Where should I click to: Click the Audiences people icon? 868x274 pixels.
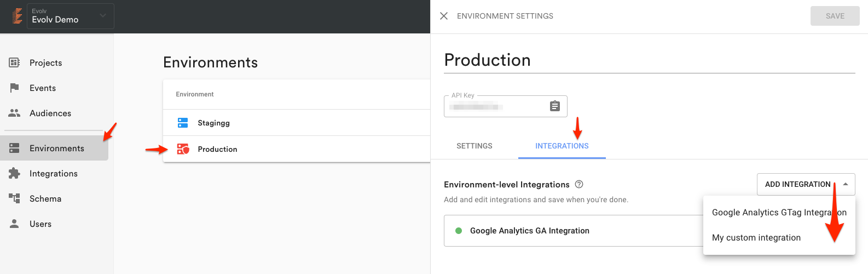click(14, 113)
